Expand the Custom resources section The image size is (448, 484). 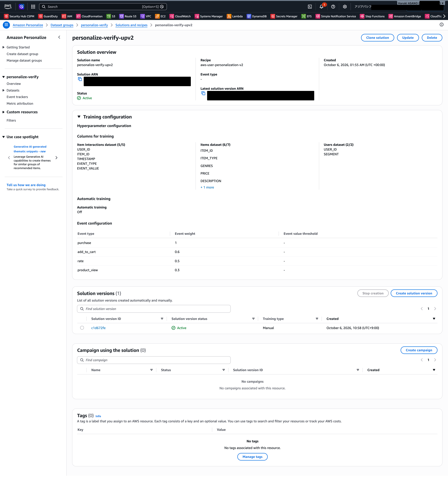[3, 112]
